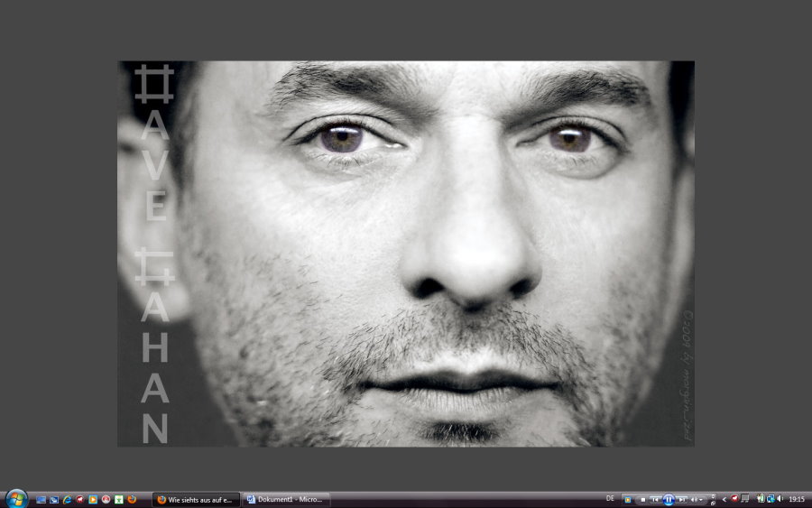Click Show Desktop in Quick Launch
Viewport: 812px width, 508px height.
[41, 499]
